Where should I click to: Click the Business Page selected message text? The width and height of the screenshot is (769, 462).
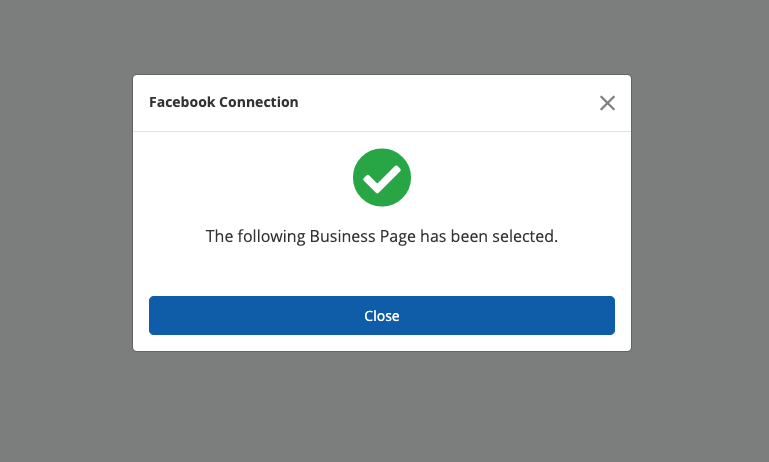pyautogui.click(x=381, y=237)
